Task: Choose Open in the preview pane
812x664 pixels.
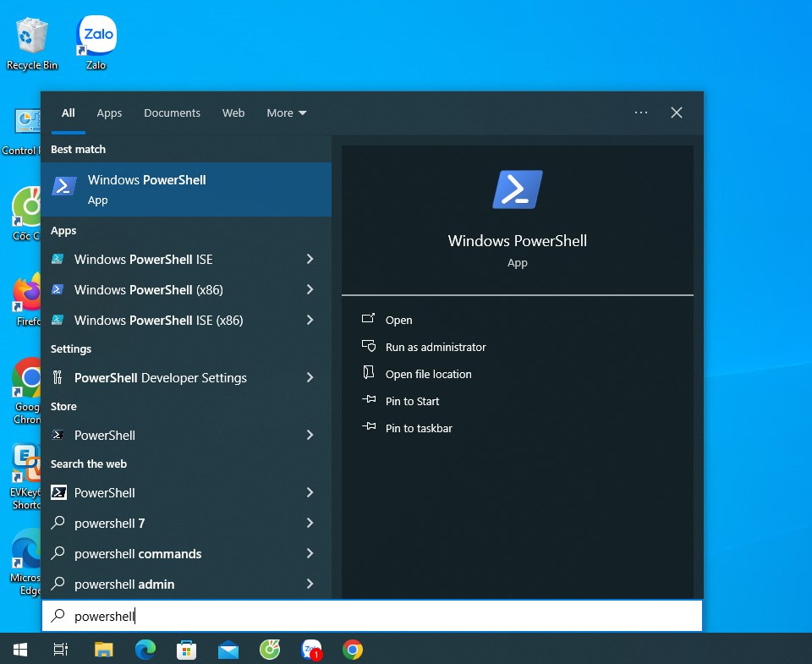Action: [x=398, y=320]
